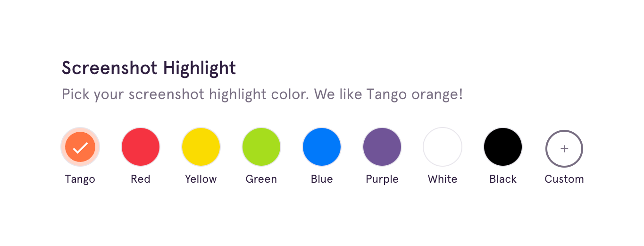Click the "Black" label text

[503, 179]
